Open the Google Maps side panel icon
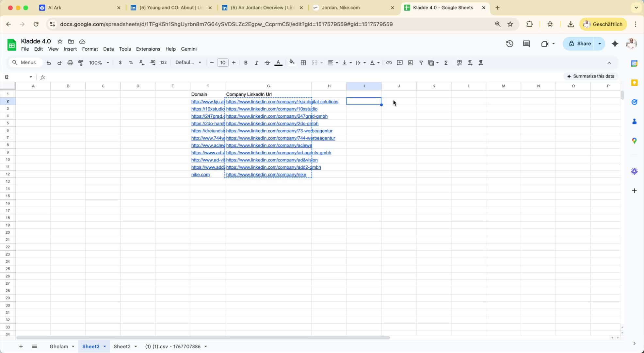Image resolution: width=644 pixels, height=353 pixels. pyautogui.click(x=634, y=141)
